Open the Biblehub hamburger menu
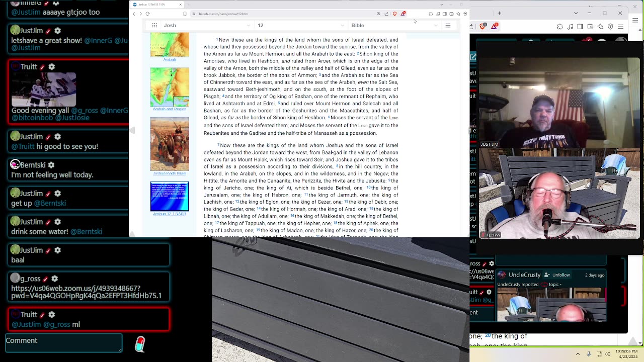The height and width of the screenshot is (362, 644). pyautogui.click(x=448, y=26)
